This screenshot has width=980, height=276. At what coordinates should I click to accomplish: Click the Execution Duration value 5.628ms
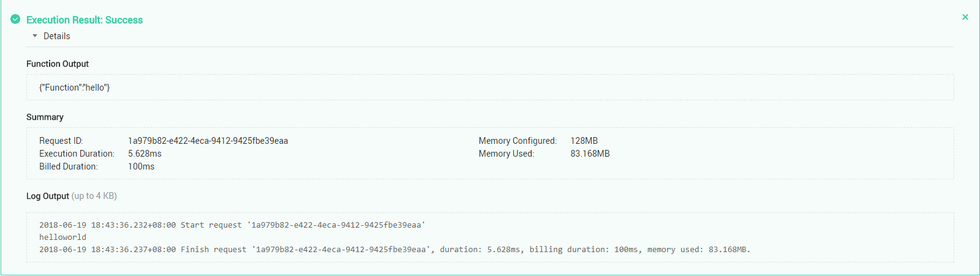coord(145,154)
